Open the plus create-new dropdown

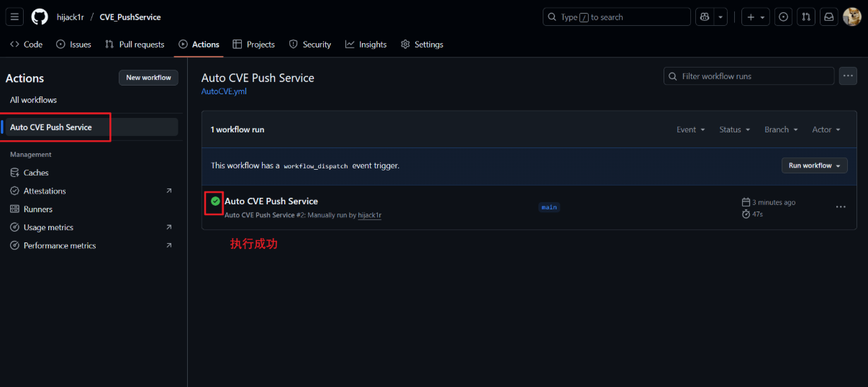point(756,17)
